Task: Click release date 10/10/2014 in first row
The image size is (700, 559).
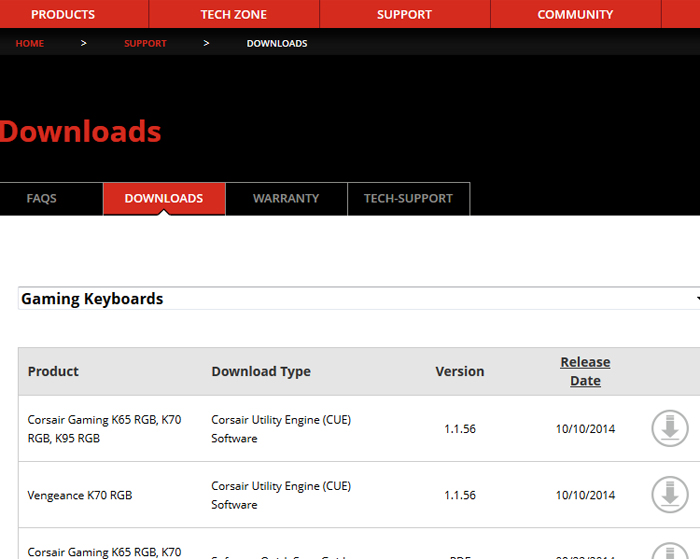Action: click(x=585, y=429)
